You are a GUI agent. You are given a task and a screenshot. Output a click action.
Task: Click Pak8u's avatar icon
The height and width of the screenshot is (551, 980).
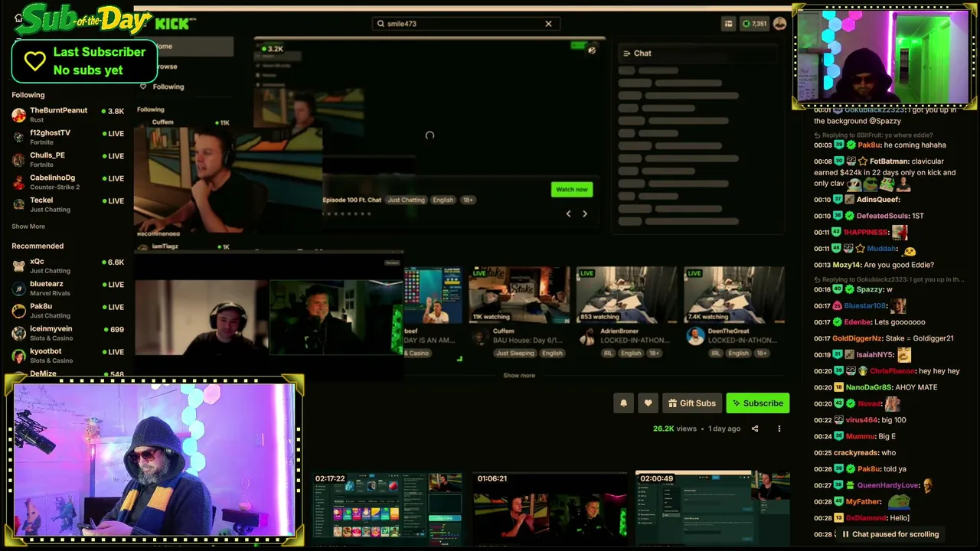[18, 311]
